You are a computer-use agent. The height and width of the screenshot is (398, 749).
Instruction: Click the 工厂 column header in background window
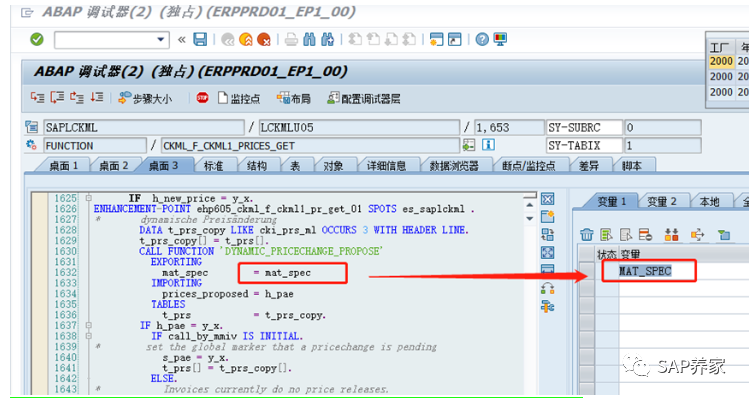(720, 47)
